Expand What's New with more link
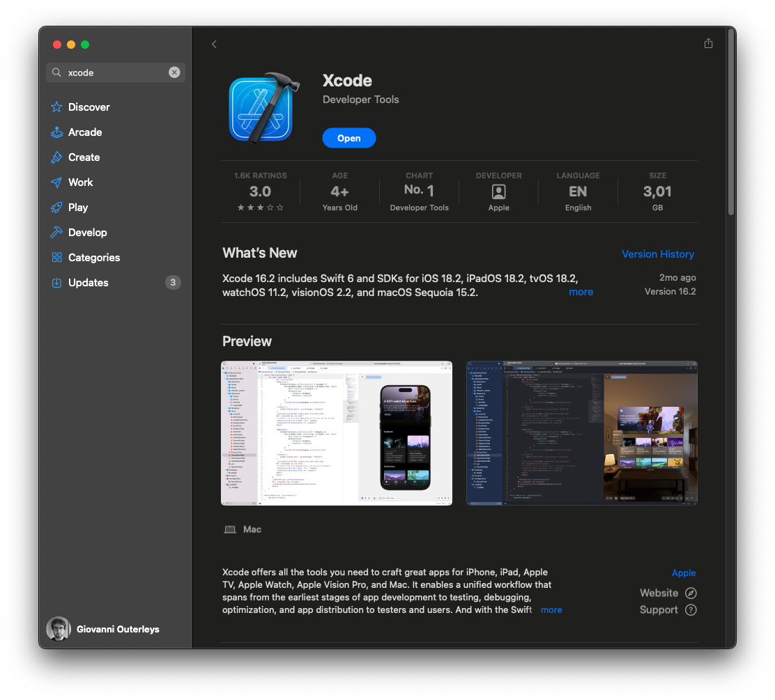The image size is (775, 700). 581,292
